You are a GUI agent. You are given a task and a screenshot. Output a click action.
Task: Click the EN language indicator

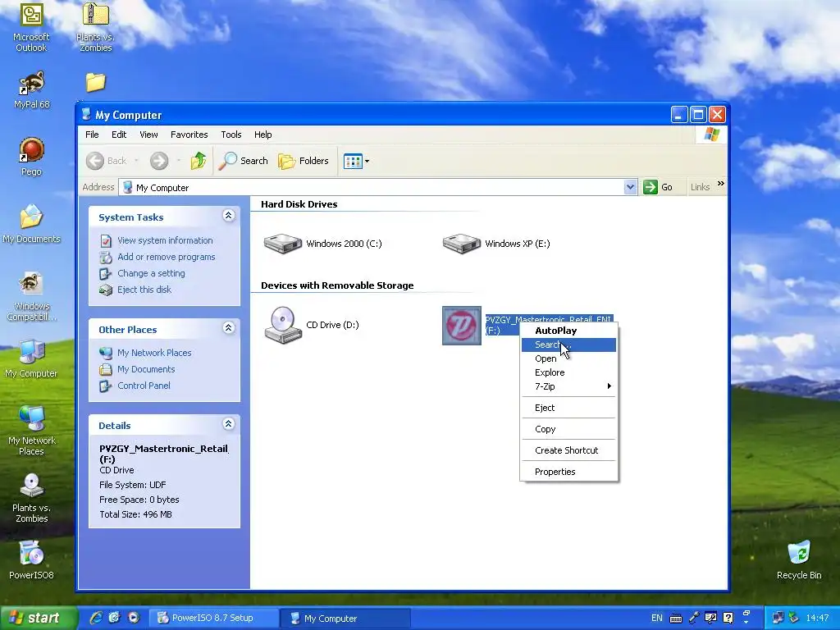click(x=657, y=618)
